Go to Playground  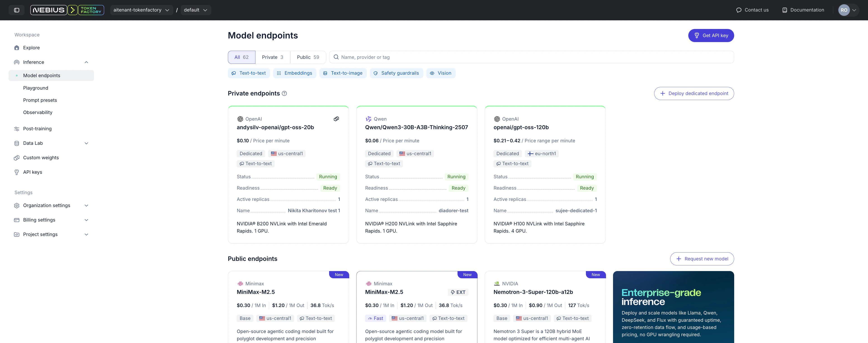(x=36, y=88)
